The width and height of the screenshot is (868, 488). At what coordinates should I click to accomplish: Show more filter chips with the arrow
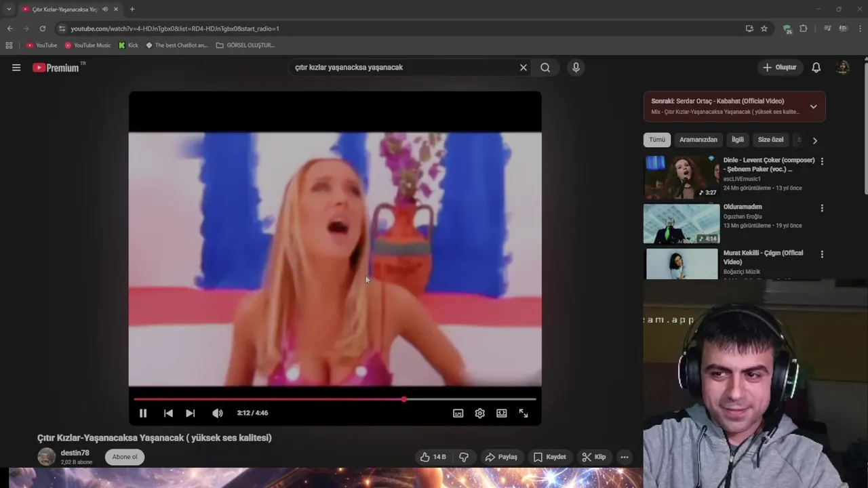(x=814, y=140)
